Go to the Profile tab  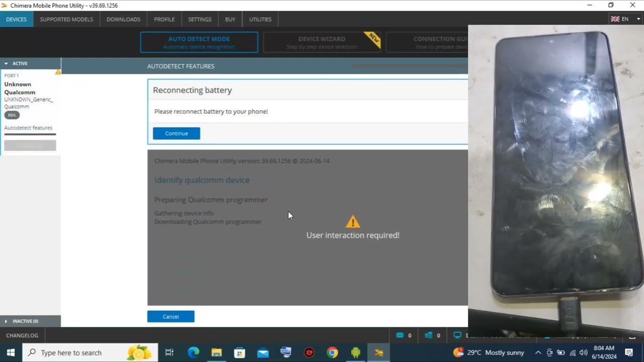tap(164, 19)
